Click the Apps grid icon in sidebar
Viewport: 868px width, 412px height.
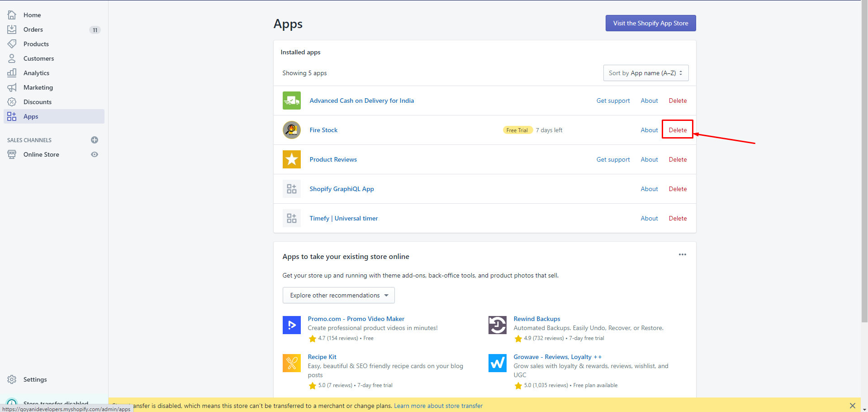(12, 116)
